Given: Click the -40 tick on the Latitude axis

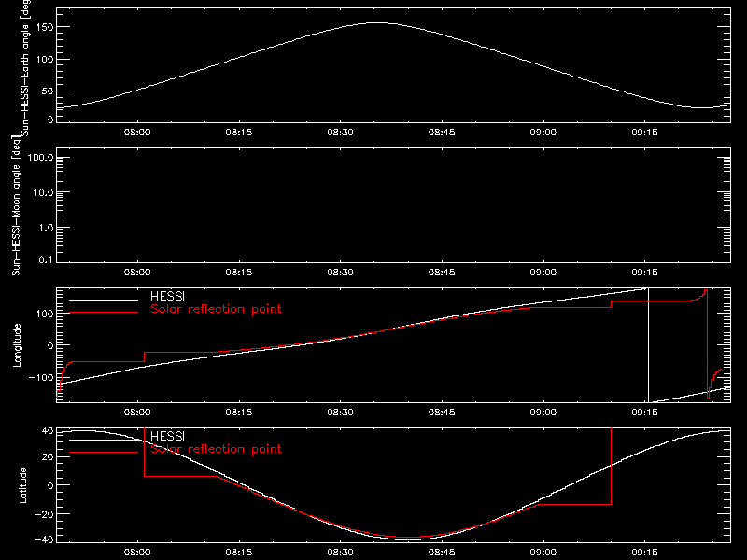Looking at the screenshot, I should (x=44, y=540).
